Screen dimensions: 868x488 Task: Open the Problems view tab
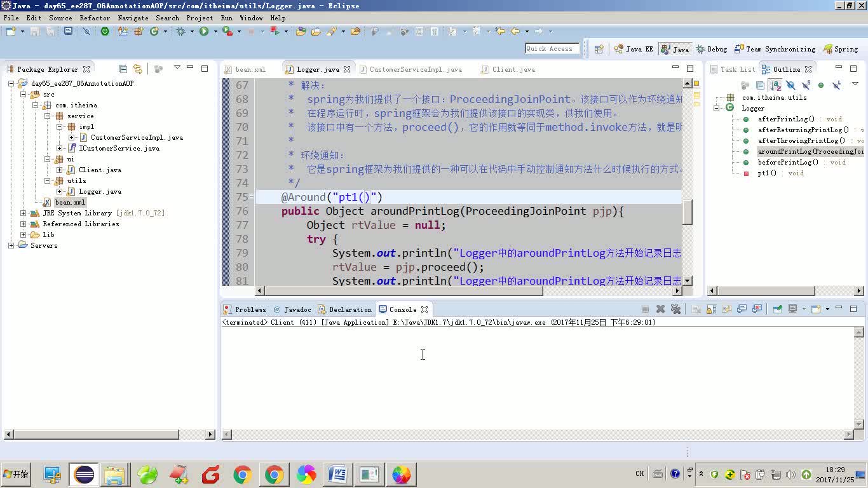pyautogui.click(x=245, y=309)
